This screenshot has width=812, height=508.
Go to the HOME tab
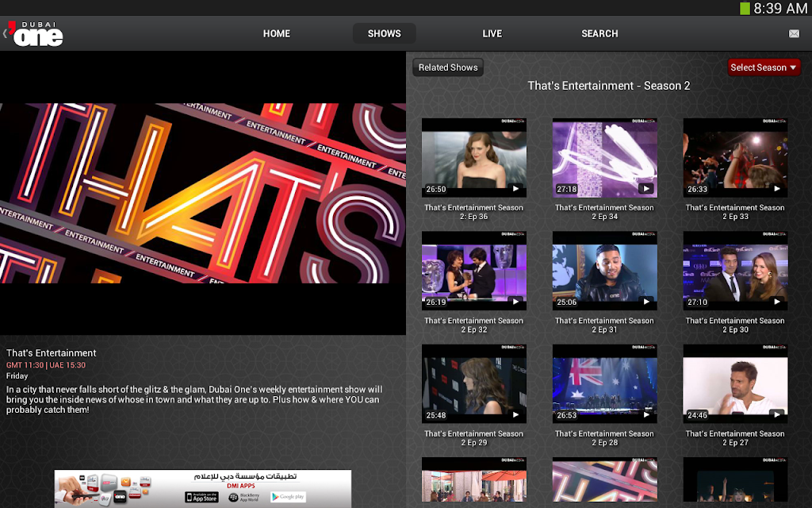point(277,33)
